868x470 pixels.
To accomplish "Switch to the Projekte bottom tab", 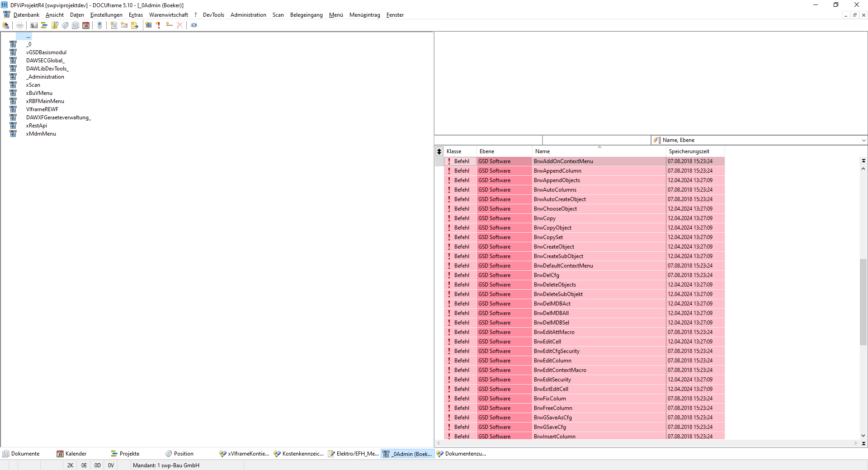I will [125, 454].
